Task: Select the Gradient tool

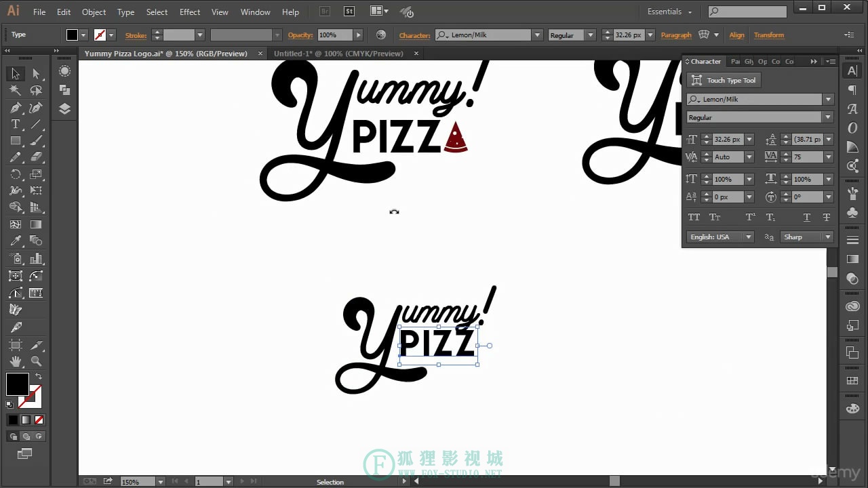Action: (36, 224)
